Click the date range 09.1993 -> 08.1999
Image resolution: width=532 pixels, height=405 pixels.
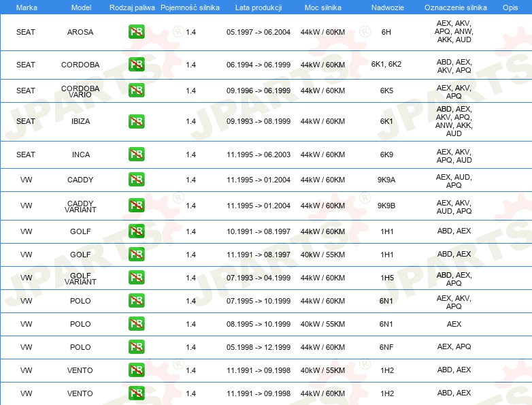(x=259, y=121)
